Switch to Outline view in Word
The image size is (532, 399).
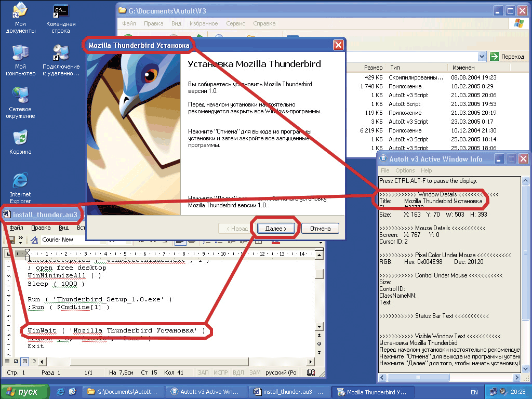pos(34,362)
